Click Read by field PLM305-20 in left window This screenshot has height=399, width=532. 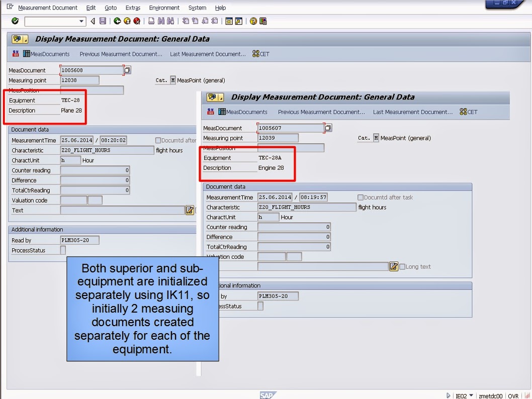point(80,240)
